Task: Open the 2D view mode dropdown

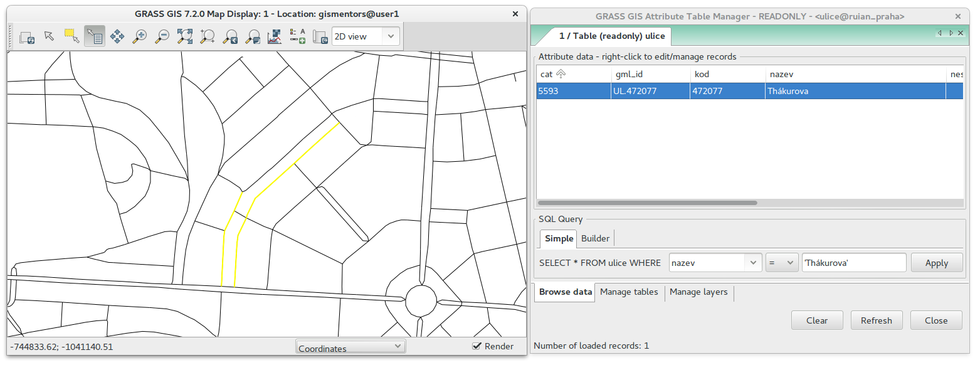Action: tap(366, 36)
